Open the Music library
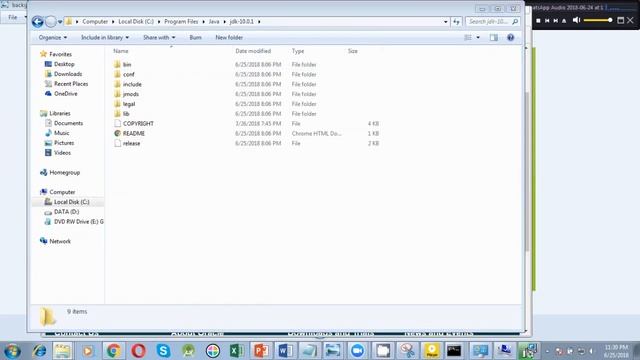Viewport: 640px width, 360px height. (x=62, y=133)
